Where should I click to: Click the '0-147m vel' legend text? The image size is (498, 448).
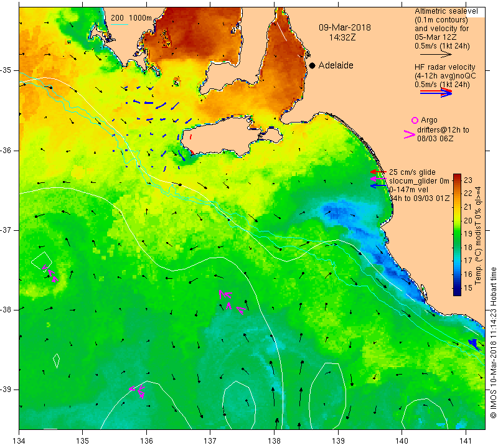408,190
